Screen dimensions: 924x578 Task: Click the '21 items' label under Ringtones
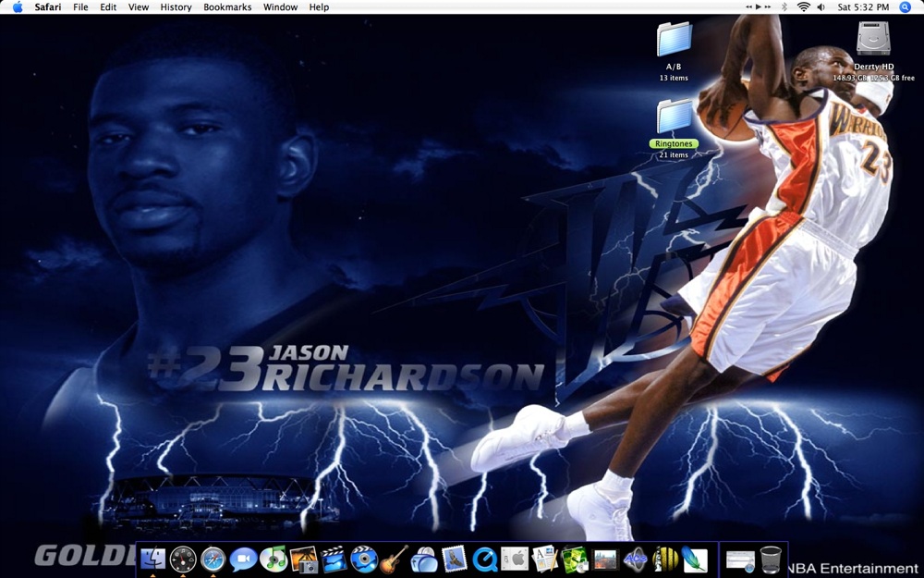(674, 154)
